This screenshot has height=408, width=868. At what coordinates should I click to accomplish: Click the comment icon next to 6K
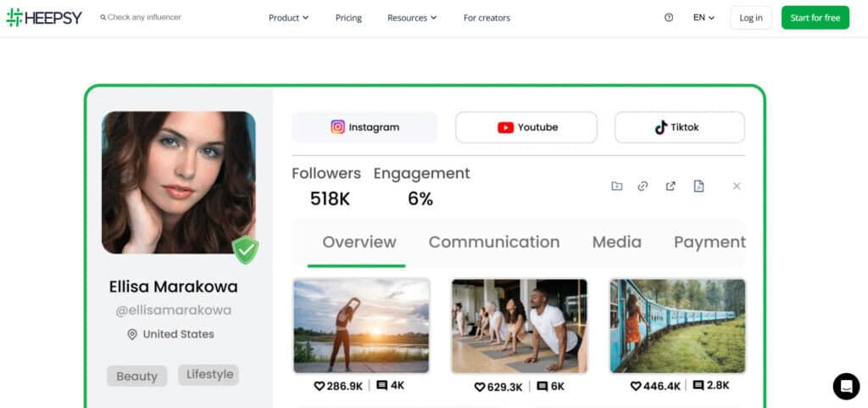(x=542, y=387)
